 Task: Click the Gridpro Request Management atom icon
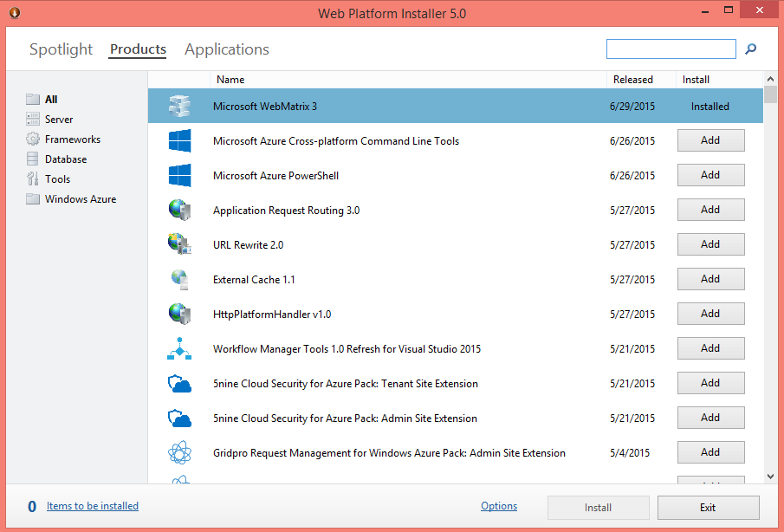[x=179, y=452]
